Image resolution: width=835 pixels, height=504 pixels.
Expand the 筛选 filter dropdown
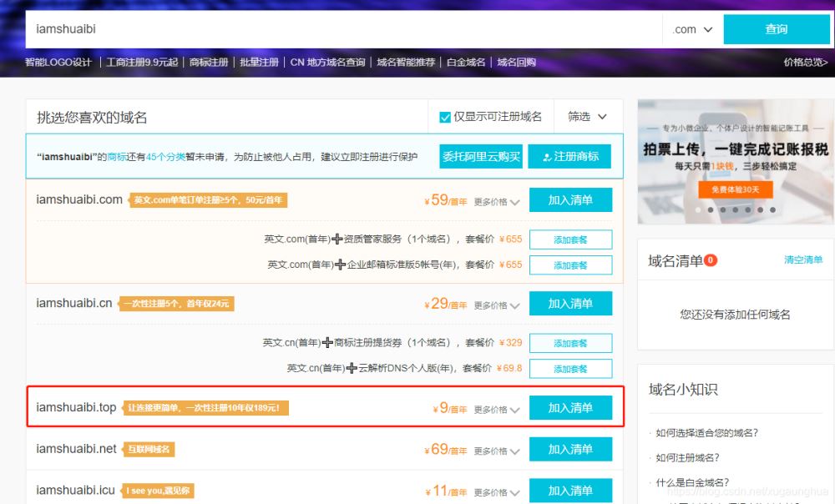pos(587,117)
